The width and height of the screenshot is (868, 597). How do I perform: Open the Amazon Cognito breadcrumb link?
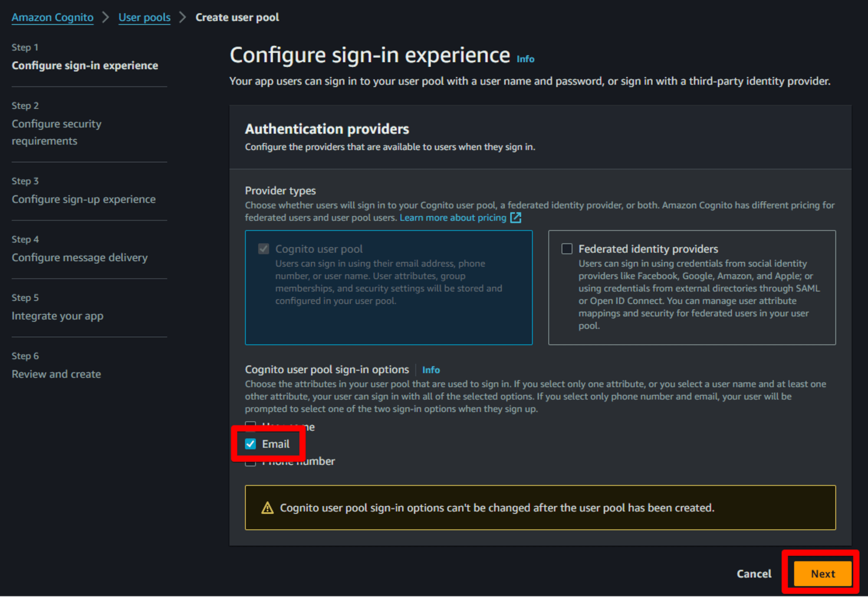coord(53,17)
